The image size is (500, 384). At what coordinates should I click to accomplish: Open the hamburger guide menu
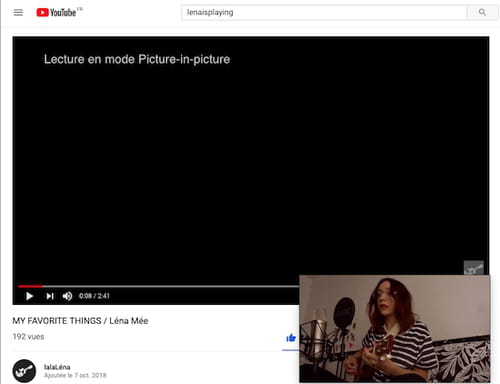coord(18,13)
